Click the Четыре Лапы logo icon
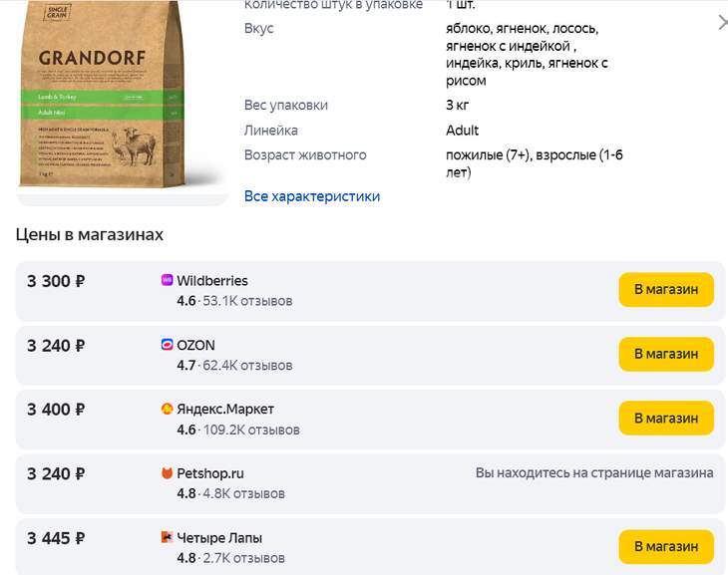The height and width of the screenshot is (575, 728). (x=167, y=537)
